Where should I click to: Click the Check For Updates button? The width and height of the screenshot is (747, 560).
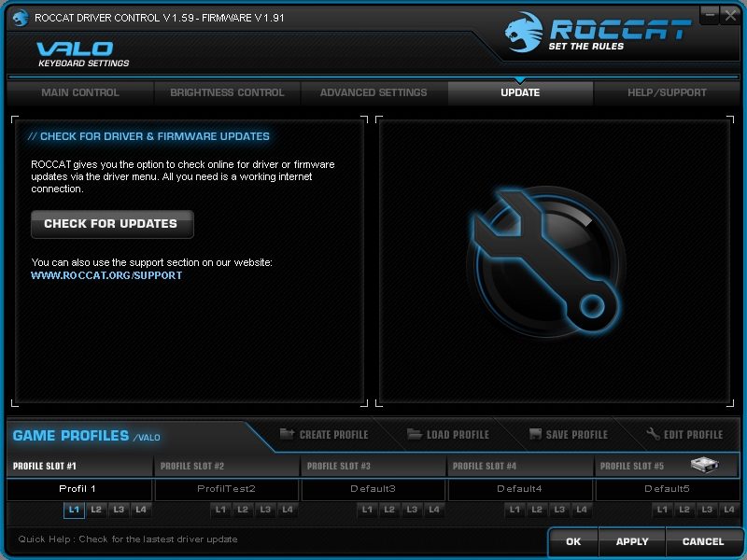coord(112,224)
